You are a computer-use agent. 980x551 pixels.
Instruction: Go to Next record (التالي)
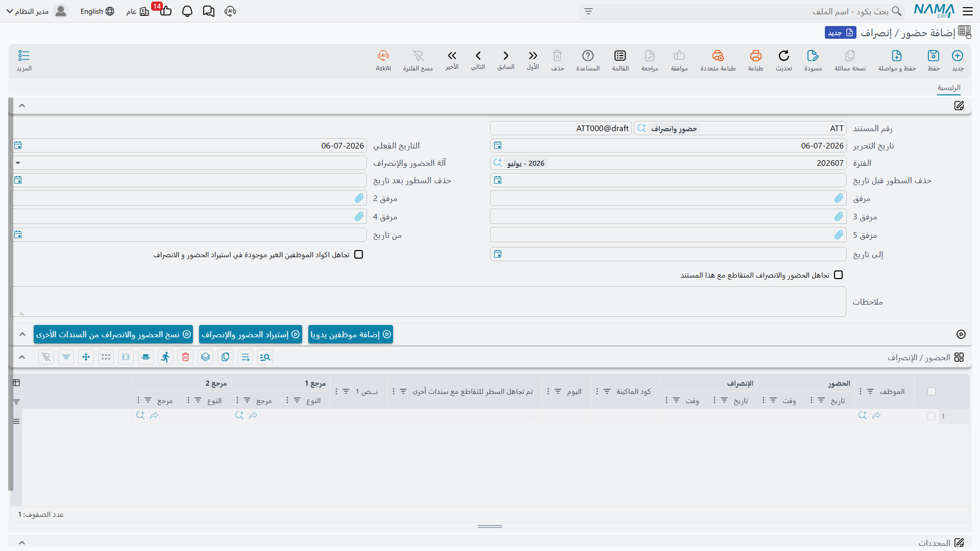click(478, 56)
